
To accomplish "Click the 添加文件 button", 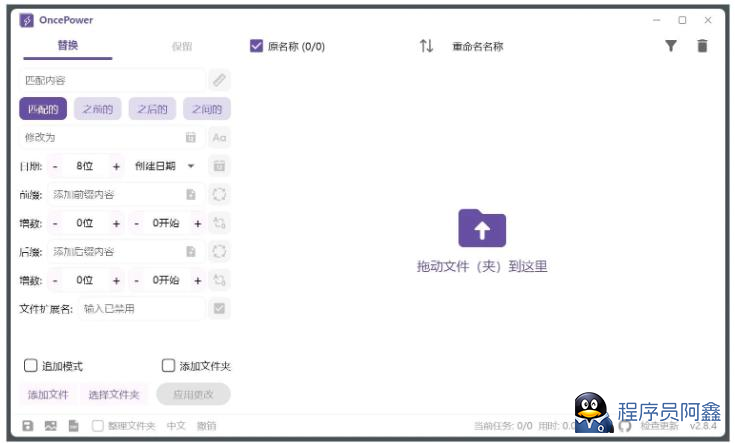I will [48, 395].
